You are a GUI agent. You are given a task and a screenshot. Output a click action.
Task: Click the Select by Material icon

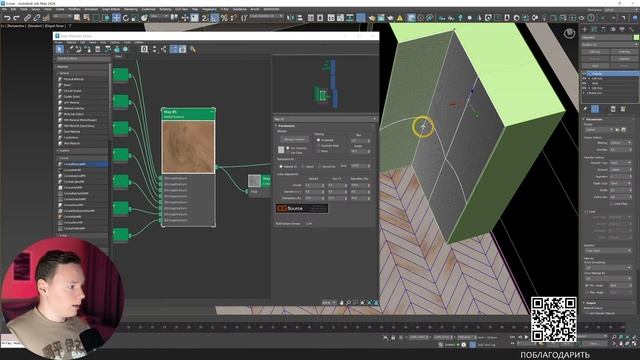point(193,49)
